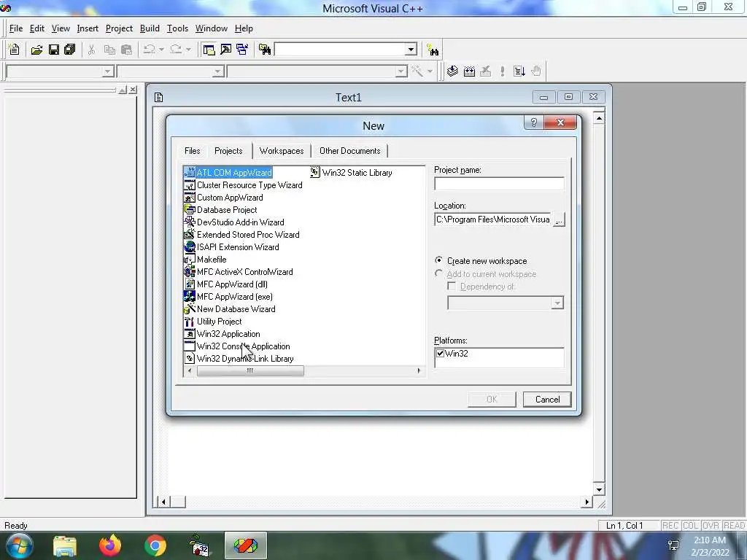This screenshot has width=747, height=560.
Task: Click the Find in Files toolbar icon
Action: (x=264, y=49)
